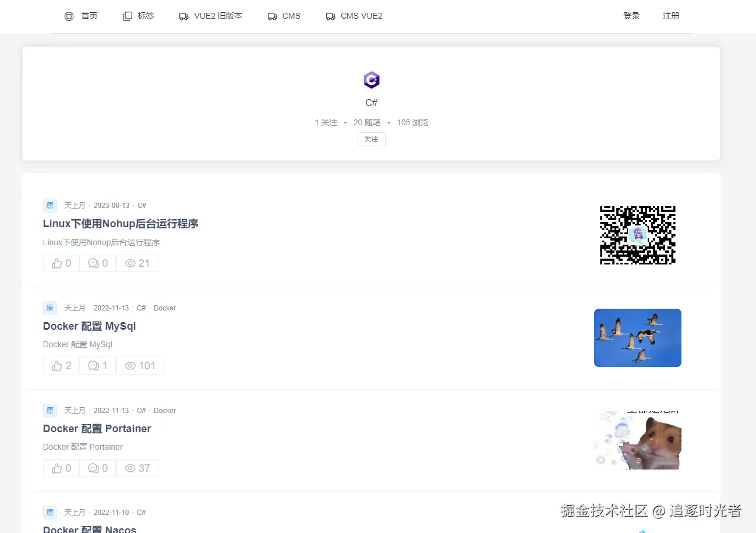Image resolution: width=756 pixels, height=533 pixels.
Task: Open the CMS VUE2 menu item
Action: [x=354, y=16]
